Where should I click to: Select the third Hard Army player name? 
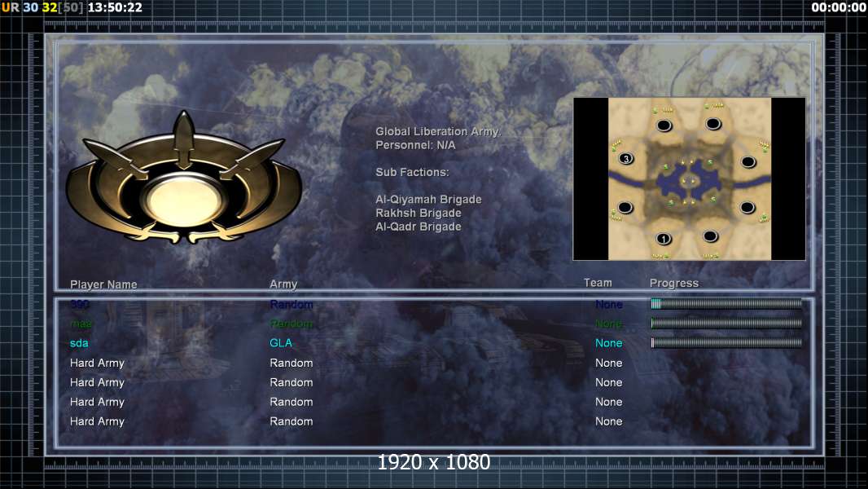[97, 402]
